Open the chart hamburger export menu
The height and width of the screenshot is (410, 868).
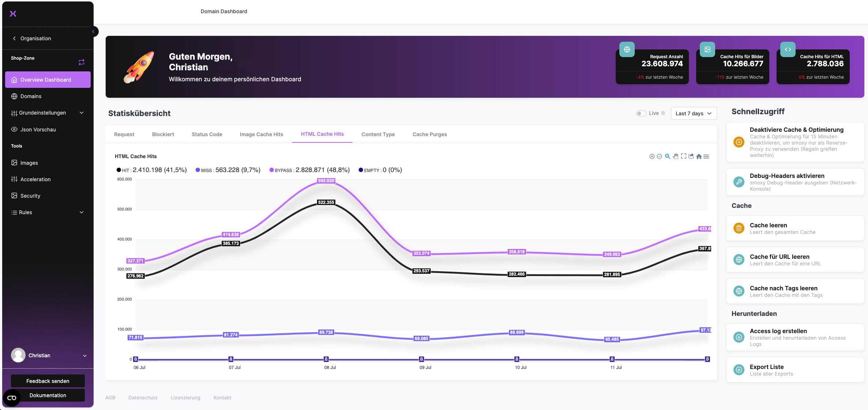pyautogui.click(x=706, y=156)
